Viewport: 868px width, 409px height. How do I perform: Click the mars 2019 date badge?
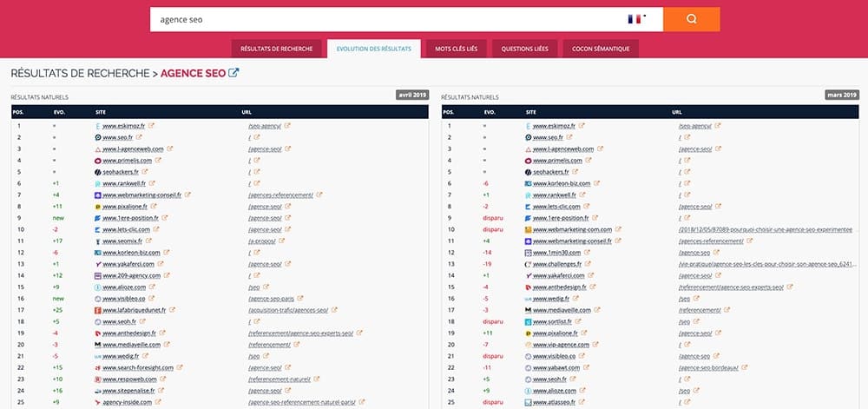[842, 95]
